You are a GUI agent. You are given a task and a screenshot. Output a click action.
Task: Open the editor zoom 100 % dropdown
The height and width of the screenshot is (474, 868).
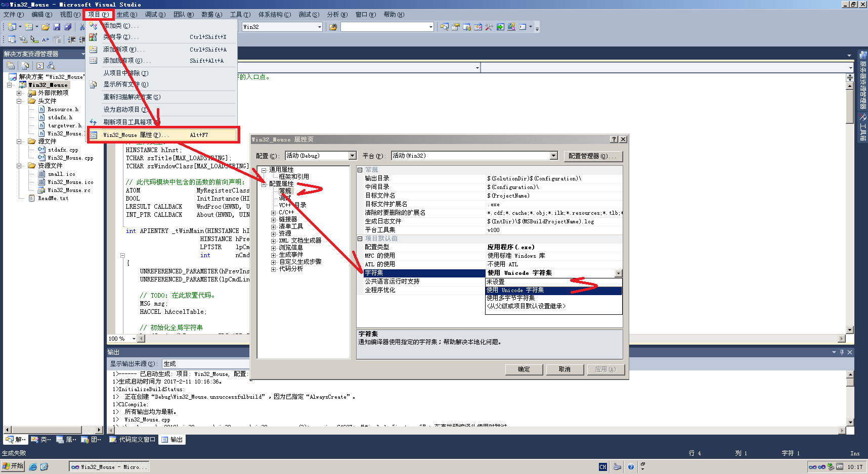134,339
